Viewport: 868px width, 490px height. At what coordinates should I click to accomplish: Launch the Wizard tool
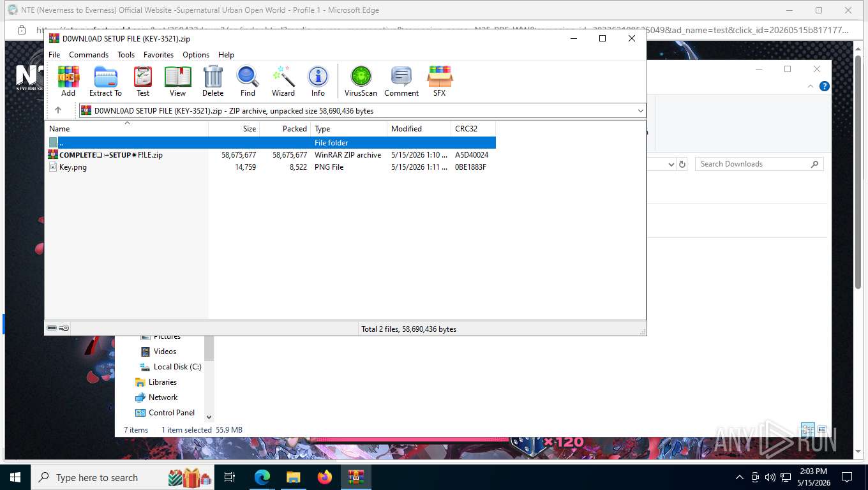pyautogui.click(x=283, y=81)
